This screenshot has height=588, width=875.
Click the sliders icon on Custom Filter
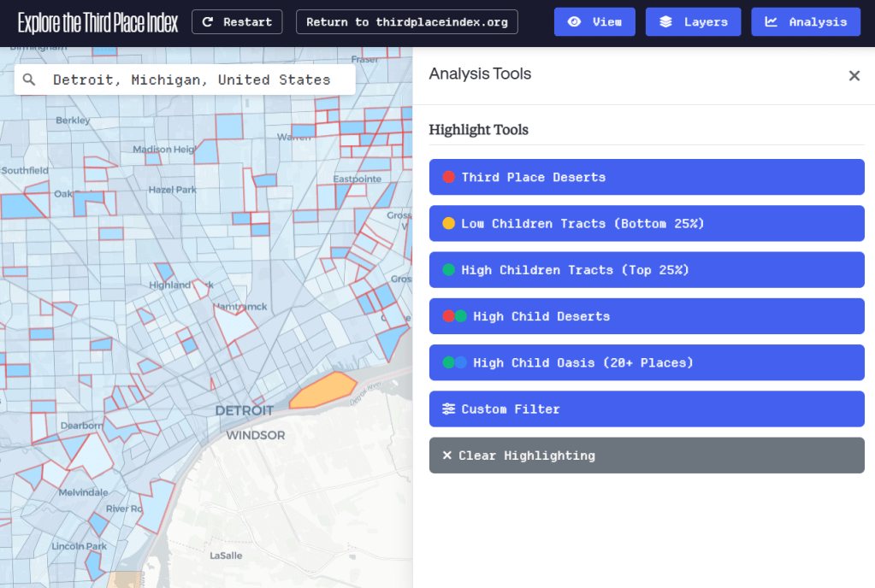point(449,409)
